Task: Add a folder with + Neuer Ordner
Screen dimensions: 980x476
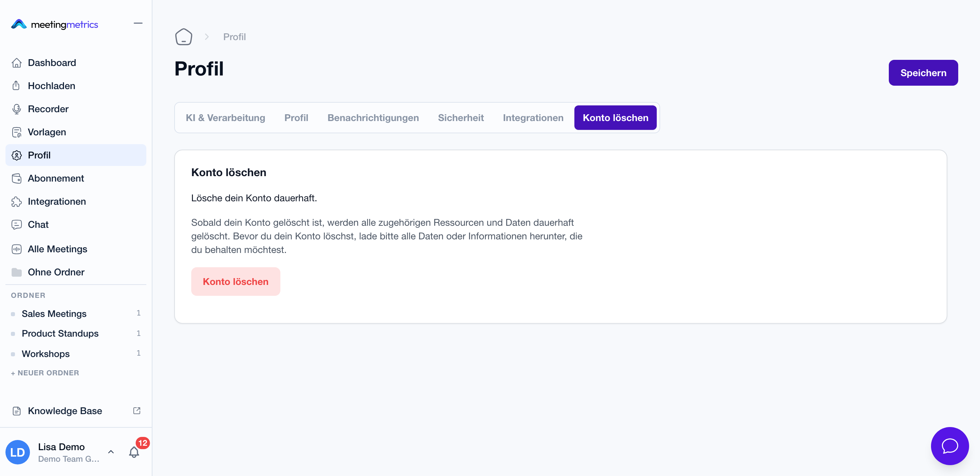Action: [x=45, y=373]
